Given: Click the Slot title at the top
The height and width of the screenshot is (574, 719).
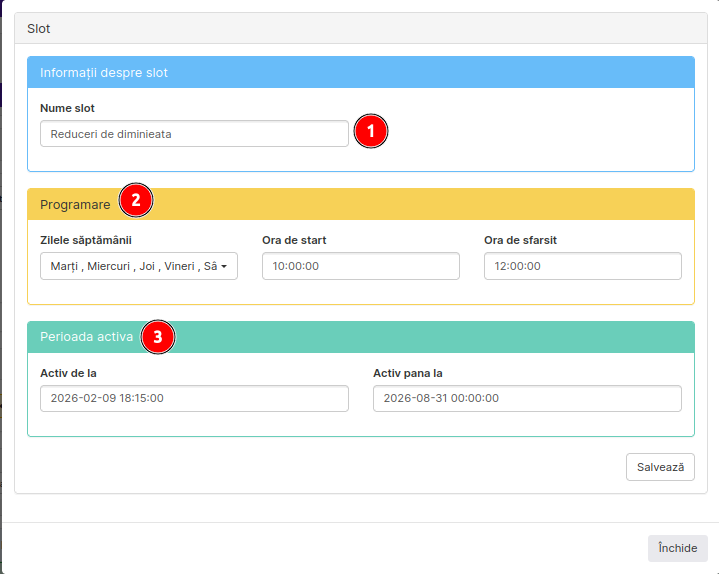Looking at the screenshot, I should coord(39,29).
